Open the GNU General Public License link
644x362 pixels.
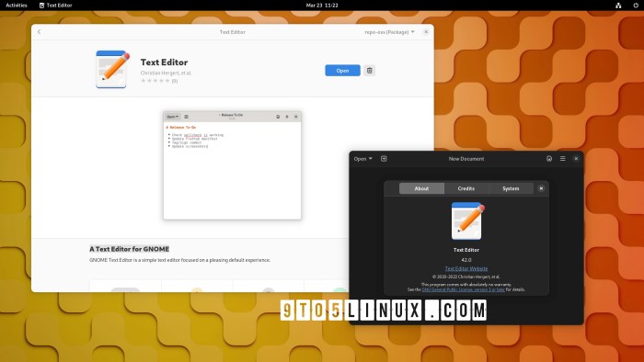pyautogui.click(x=464, y=289)
